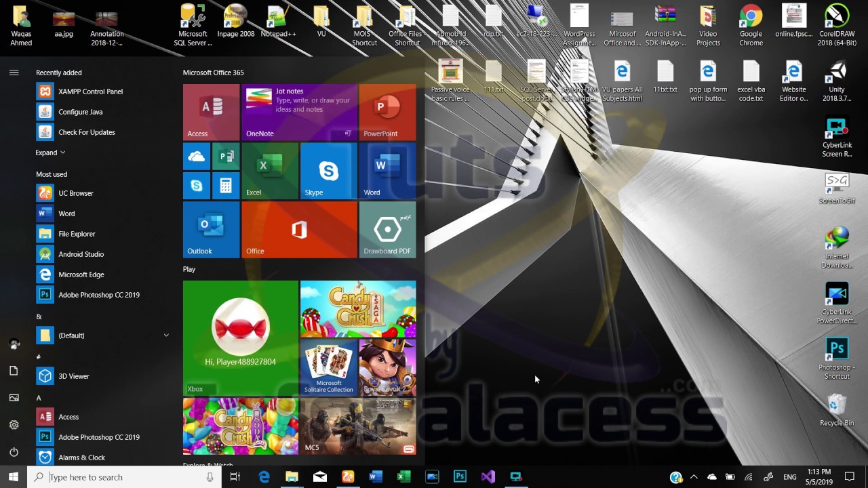Select the Unity 2018.3.7 desktop icon
The height and width of the screenshot is (488, 868).
837,81
